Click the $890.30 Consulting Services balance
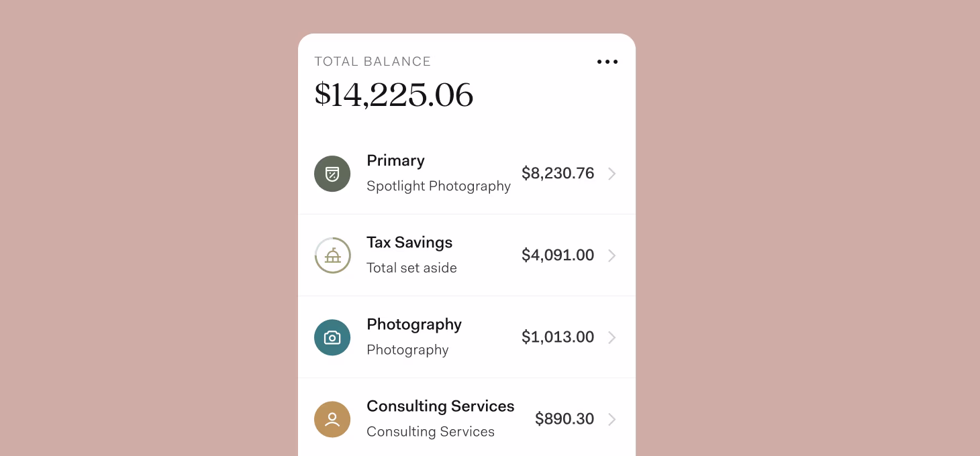980x456 pixels. point(565,418)
